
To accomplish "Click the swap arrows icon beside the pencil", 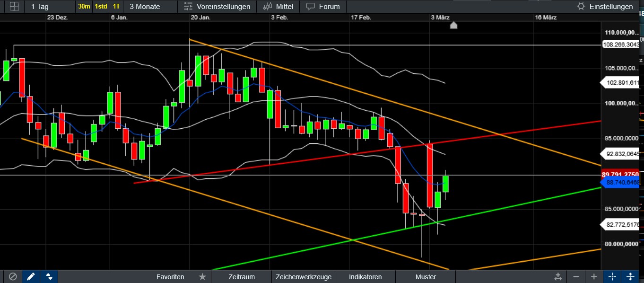I will click(49, 276).
